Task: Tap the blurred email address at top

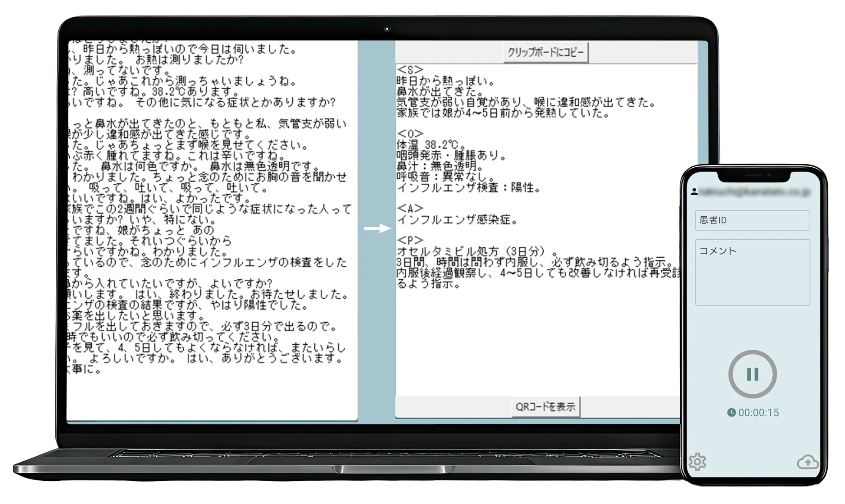Action: click(754, 192)
